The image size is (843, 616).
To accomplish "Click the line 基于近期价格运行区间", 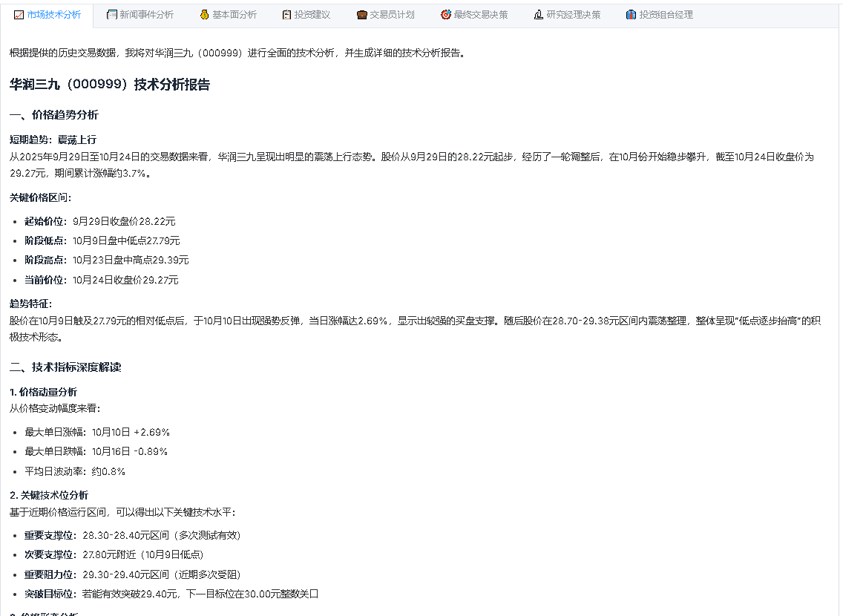I will tap(122, 512).
